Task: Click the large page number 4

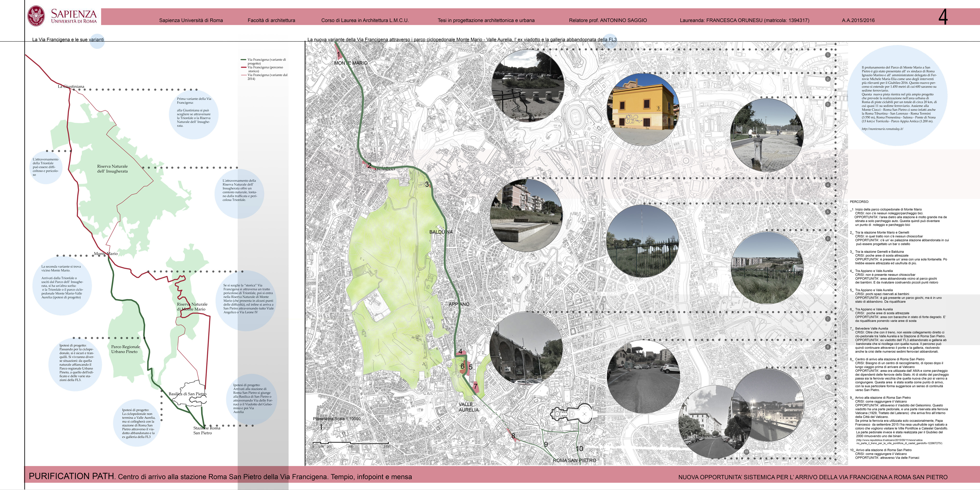Action: tap(943, 17)
